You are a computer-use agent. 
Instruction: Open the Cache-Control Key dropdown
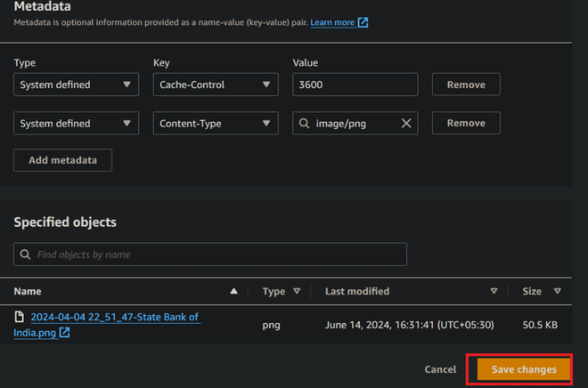point(215,85)
